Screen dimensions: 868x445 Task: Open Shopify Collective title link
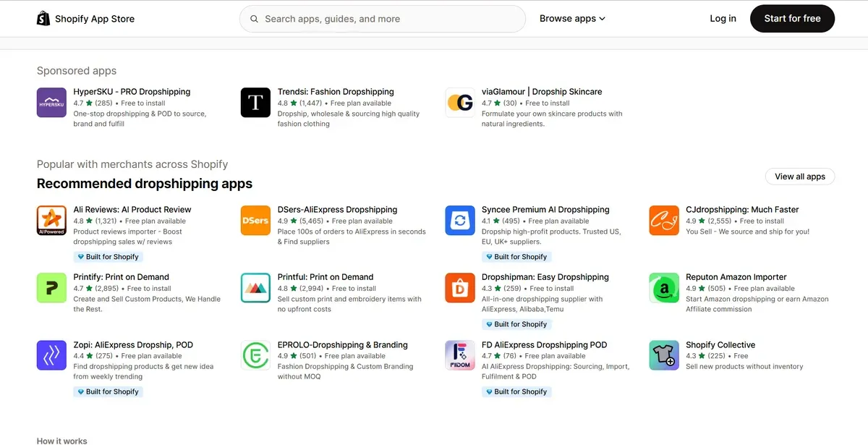(x=720, y=345)
